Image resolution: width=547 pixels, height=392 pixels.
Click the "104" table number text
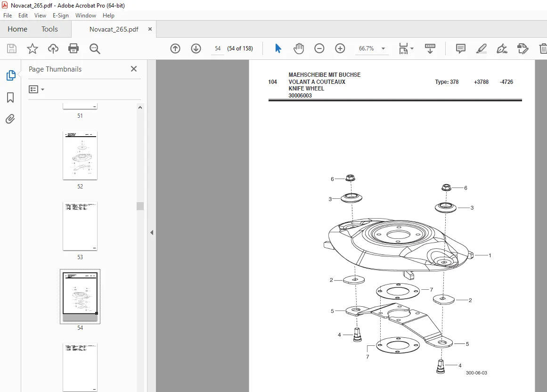(x=272, y=82)
